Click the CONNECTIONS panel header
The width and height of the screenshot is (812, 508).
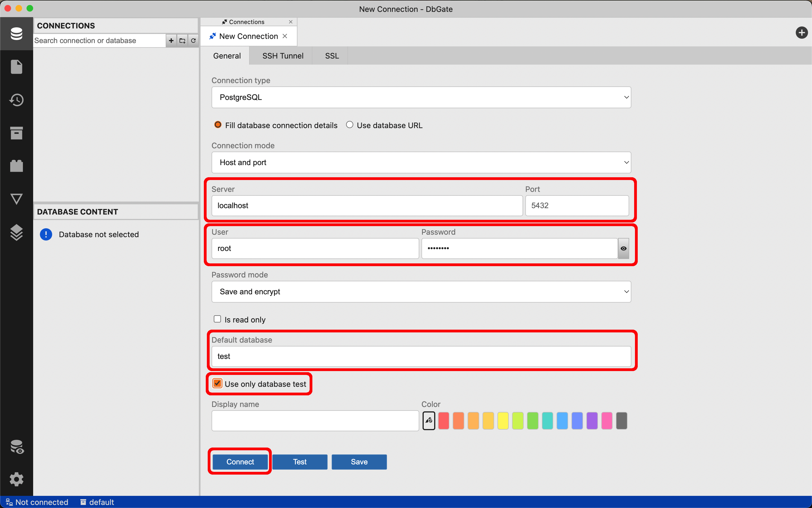click(116, 25)
